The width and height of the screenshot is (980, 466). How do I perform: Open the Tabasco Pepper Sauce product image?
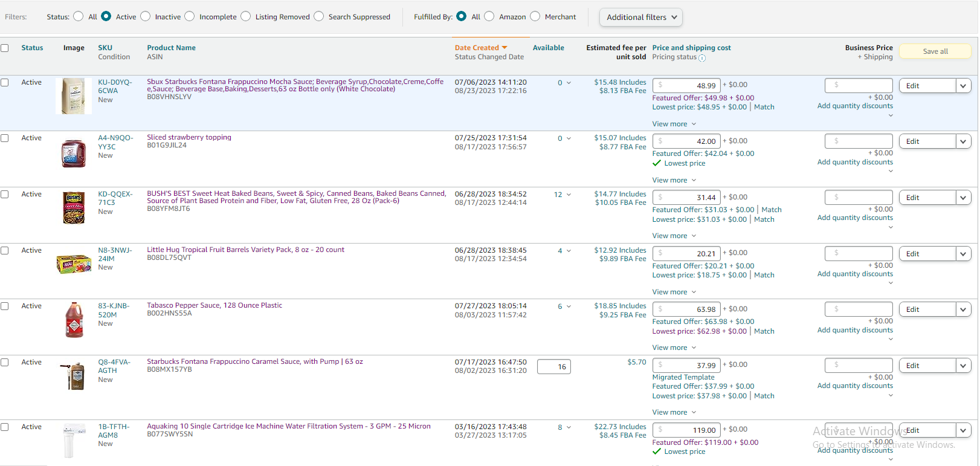(x=74, y=320)
